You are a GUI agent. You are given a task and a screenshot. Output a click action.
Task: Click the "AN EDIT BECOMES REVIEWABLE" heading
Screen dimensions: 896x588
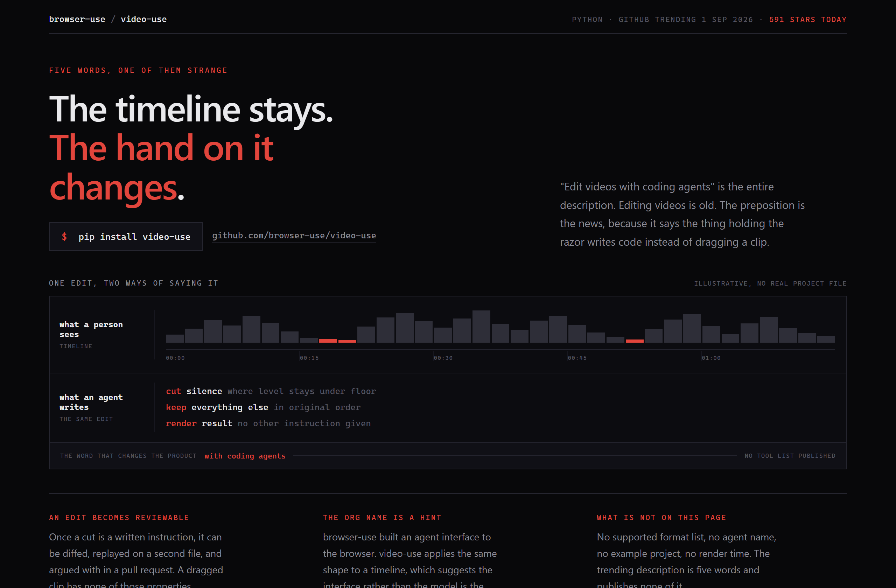tap(119, 518)
